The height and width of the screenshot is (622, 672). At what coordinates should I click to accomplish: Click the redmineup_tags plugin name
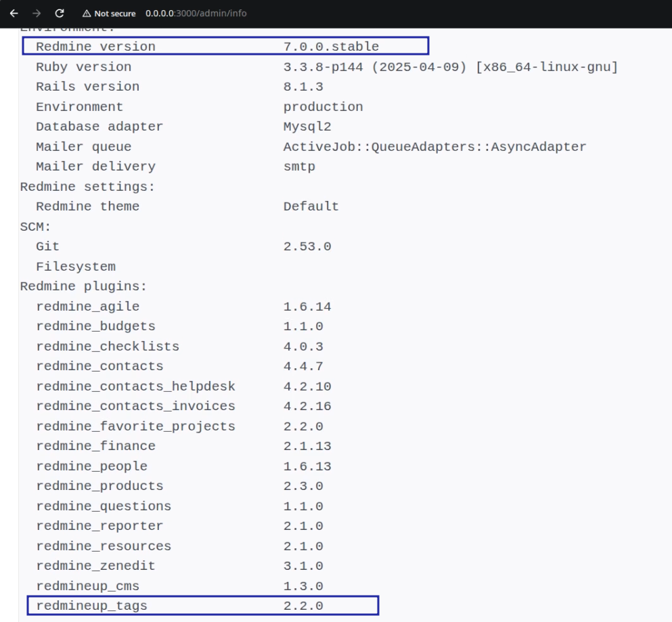(x=92, y=606)
